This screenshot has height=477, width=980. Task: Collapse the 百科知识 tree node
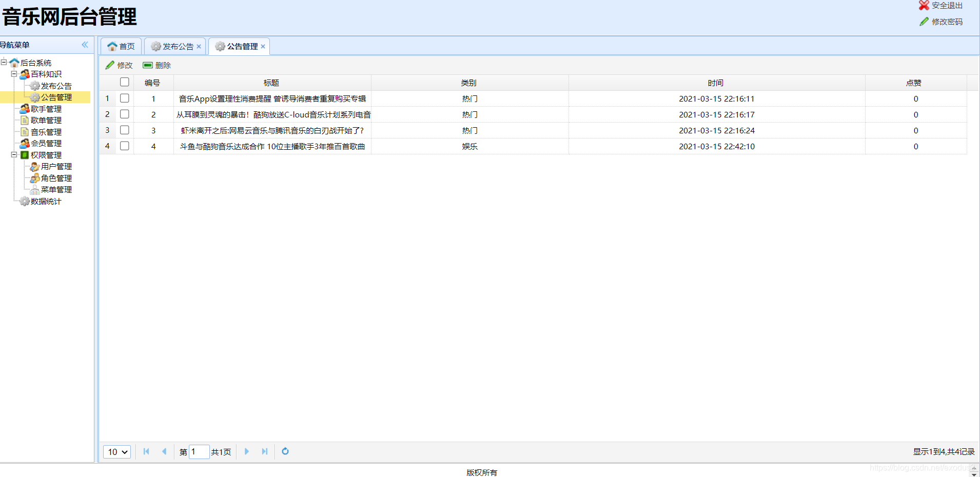[x=14, y=74]
